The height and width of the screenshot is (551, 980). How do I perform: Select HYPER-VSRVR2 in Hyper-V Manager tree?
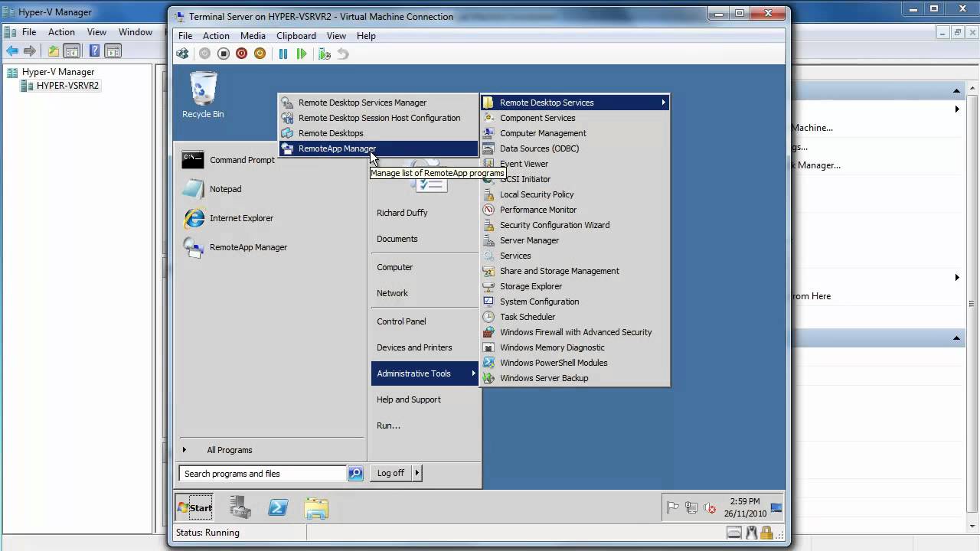click(x=67, y=86)
